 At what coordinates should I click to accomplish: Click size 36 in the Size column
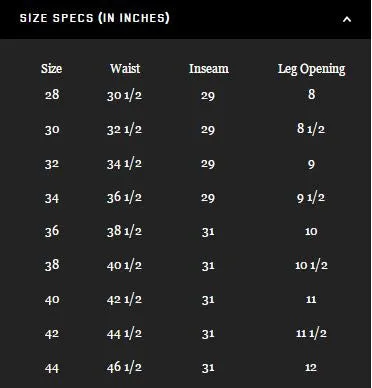point(52,231)
